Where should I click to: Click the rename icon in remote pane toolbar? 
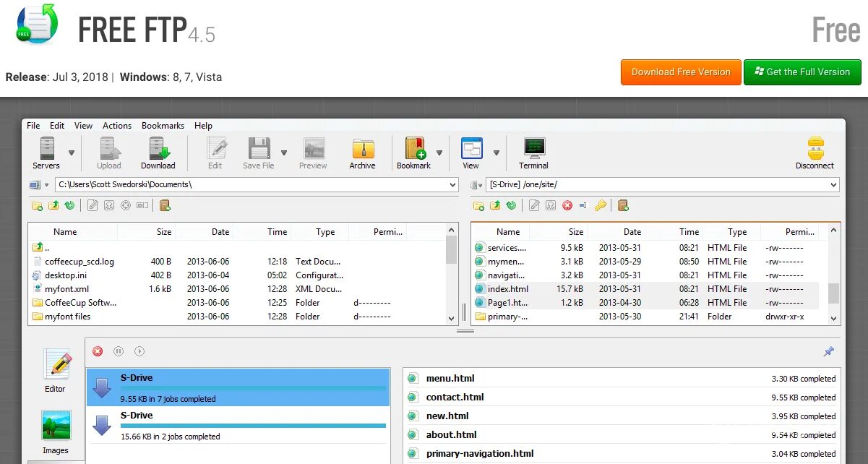(x=584, y=206)
